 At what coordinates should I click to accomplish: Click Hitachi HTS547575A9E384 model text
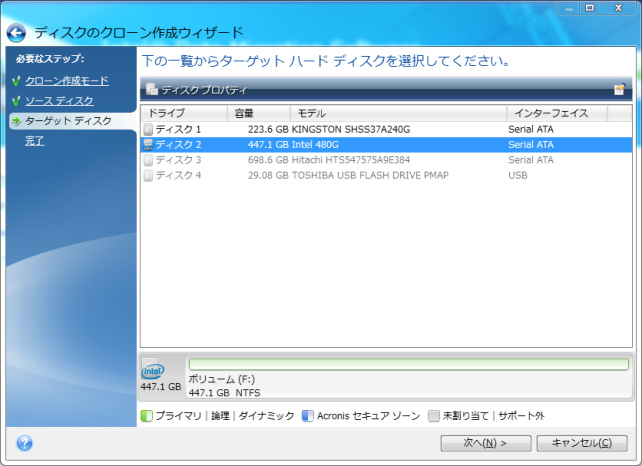(x=350, y=160)
